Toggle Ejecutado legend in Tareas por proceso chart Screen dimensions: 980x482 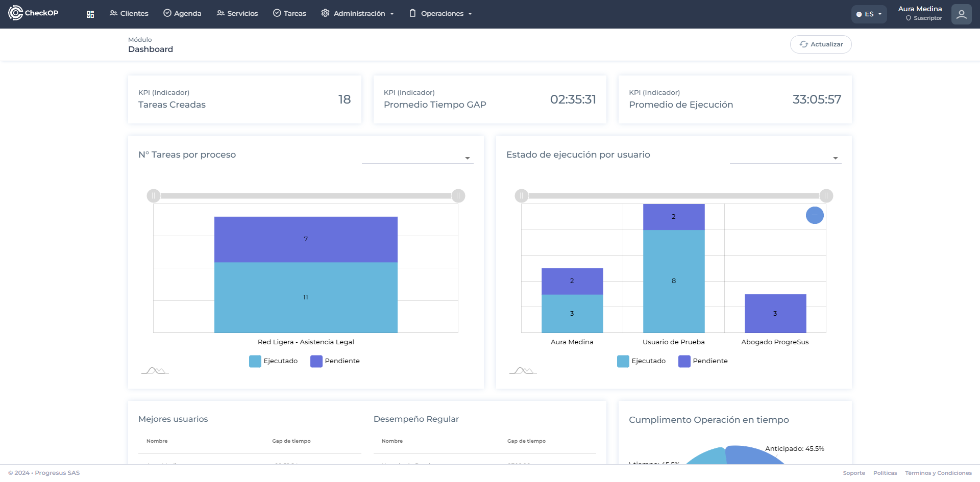[x=274, y=361]
